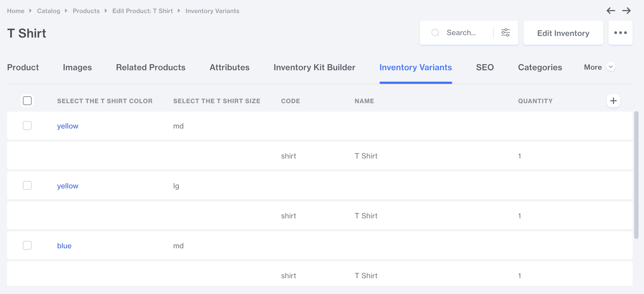Switch to the Product tab
Viewport: 644px width, 294px height.
[x=23, y=67]
